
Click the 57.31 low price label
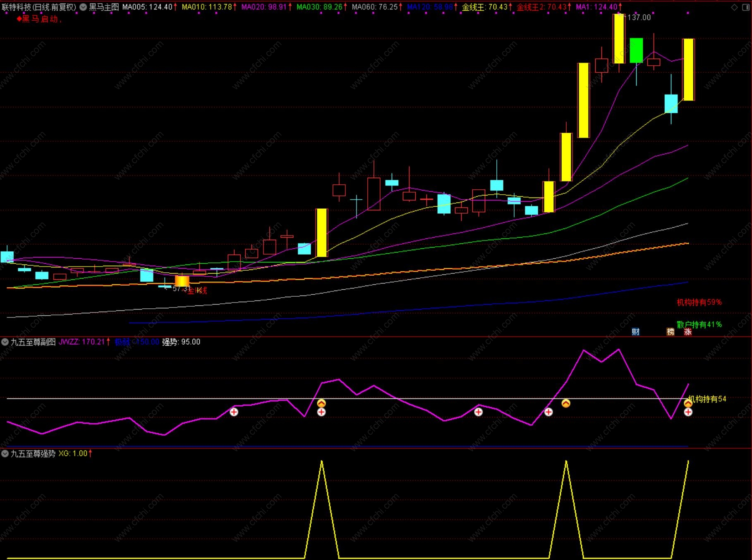click(x=181, y=288)
